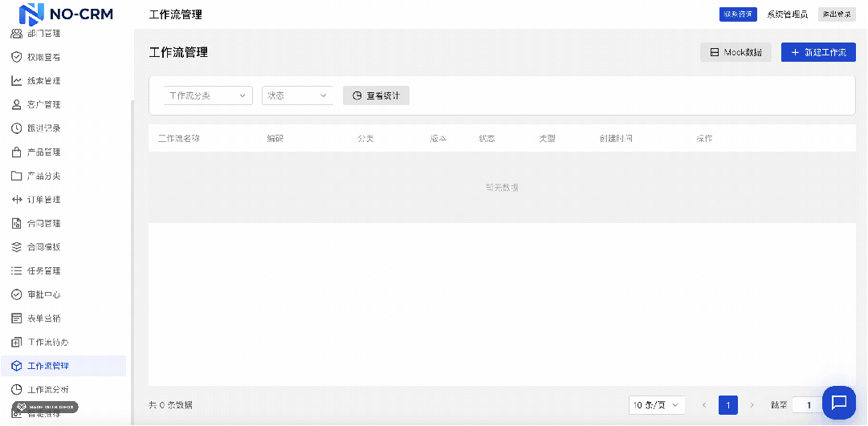868x426 pixels.
Task: Click the 状态 column header in table
Action: point(487,138)
